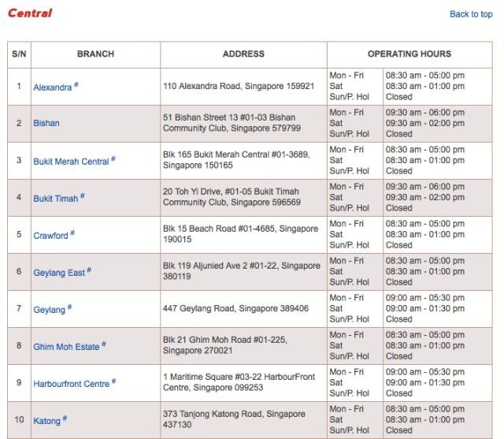The height and width of the screenshot is (439, 504).
Task: Go to the Crawford branch link
Action: (50, 236)
